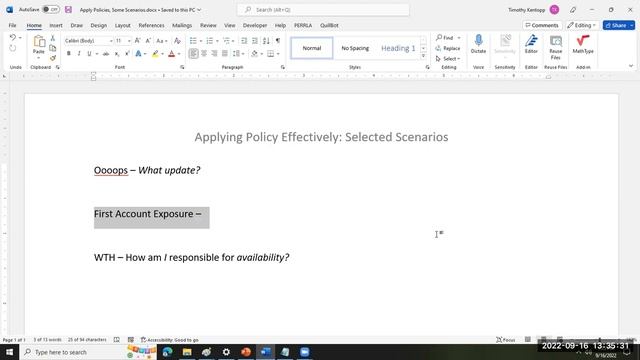The image size is (640, 360).
Task: Toggle Align Left for the paragraph
Action: point(193,54)
